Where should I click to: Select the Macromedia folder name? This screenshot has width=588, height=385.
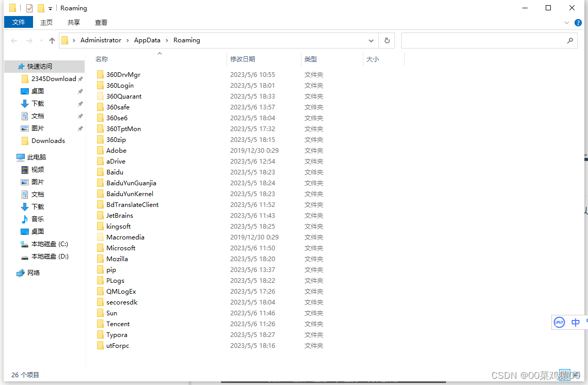125,237
